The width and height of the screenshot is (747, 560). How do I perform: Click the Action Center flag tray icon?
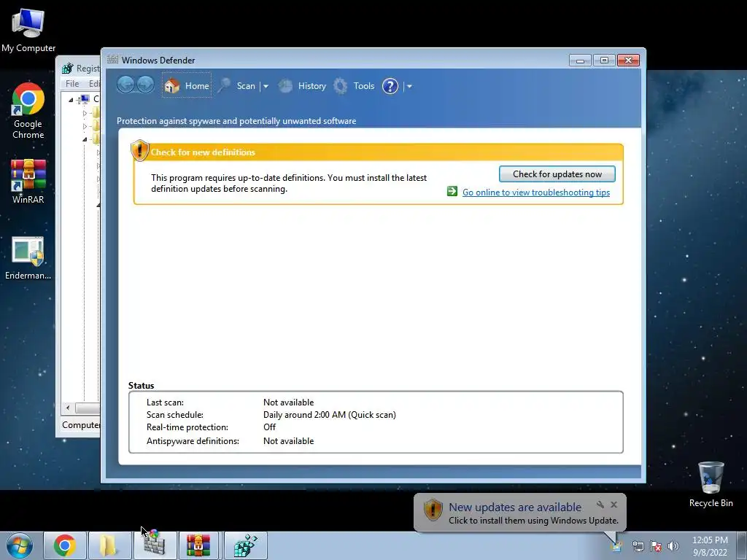tap(656, 546)
